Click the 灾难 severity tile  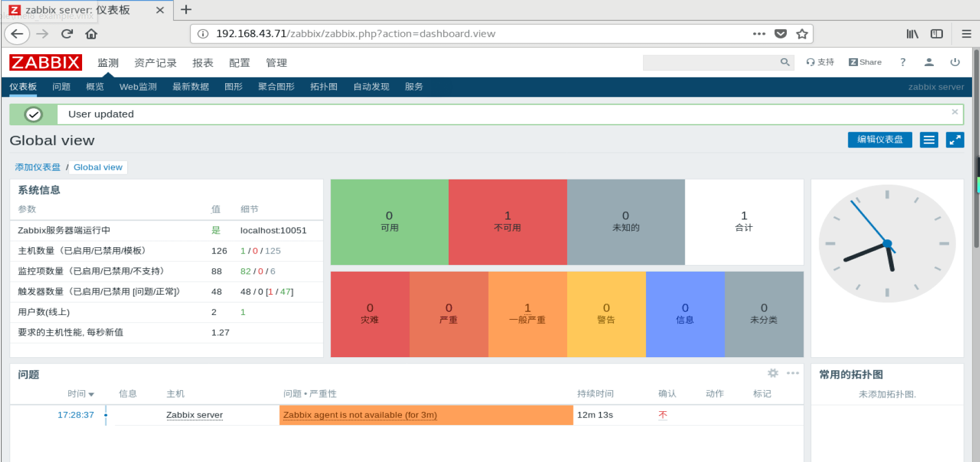(370, 314)
